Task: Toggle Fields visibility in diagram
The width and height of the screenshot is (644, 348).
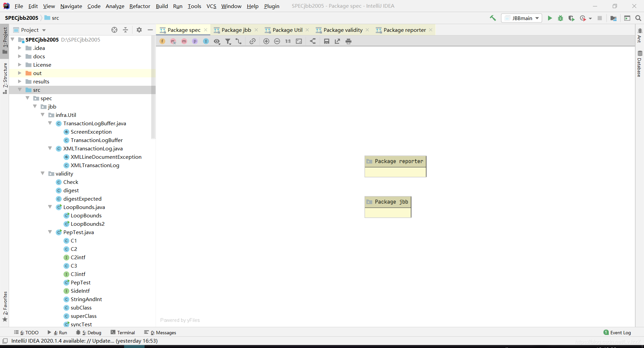Action: [x=162, y=41]
